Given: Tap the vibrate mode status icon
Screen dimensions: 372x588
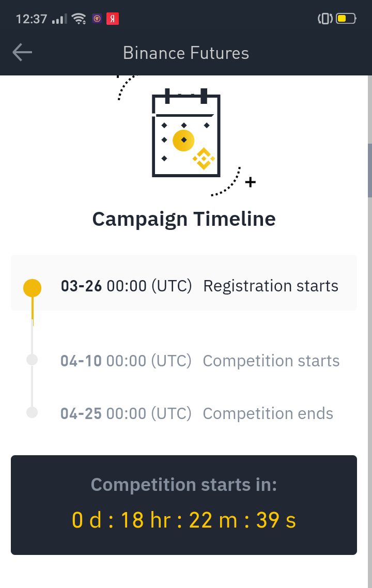Looking at the screenshot, I should [325, 19].
